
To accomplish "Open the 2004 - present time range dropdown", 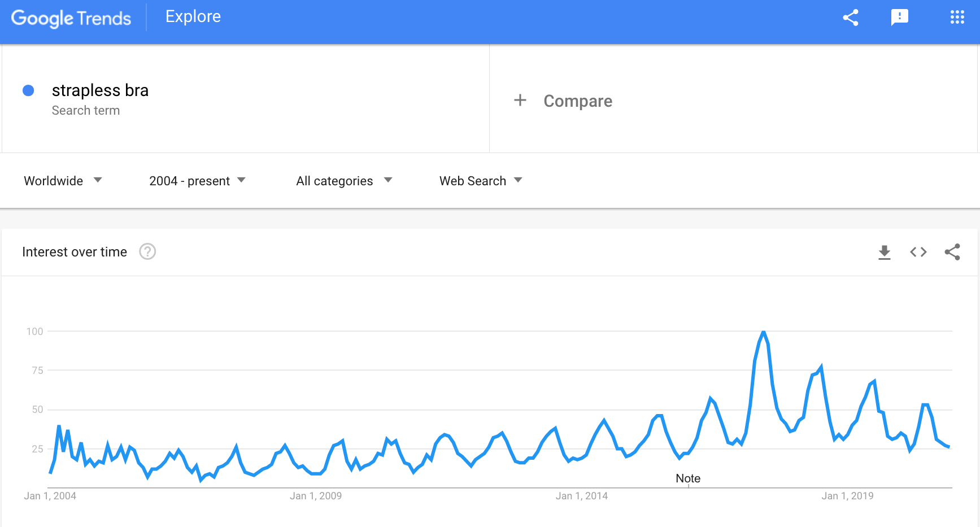I will click(198, 181).
